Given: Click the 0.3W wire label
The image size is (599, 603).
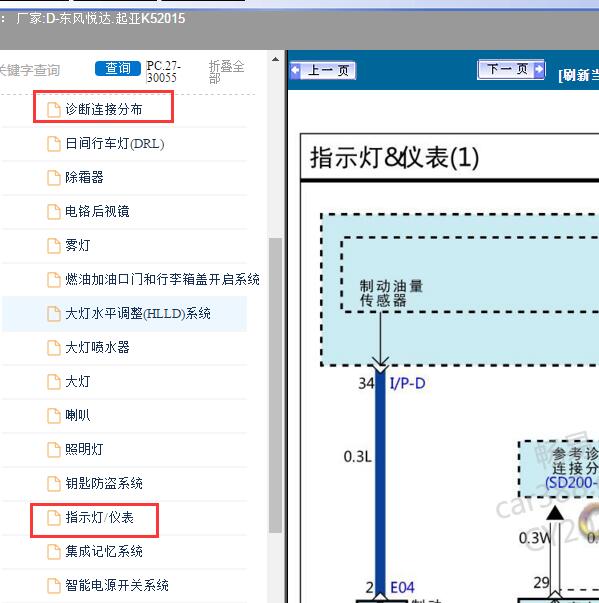Looking at the screenshot, I should (x=535, y=538).
